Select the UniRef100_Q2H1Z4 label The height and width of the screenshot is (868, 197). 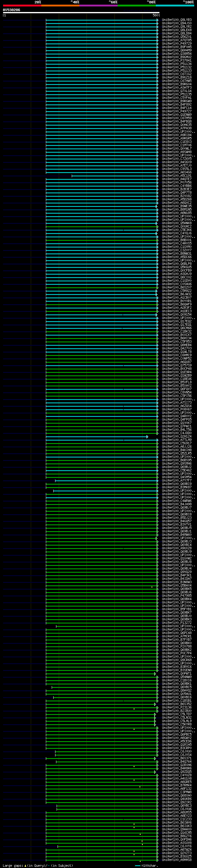click(x=177, y=436)
